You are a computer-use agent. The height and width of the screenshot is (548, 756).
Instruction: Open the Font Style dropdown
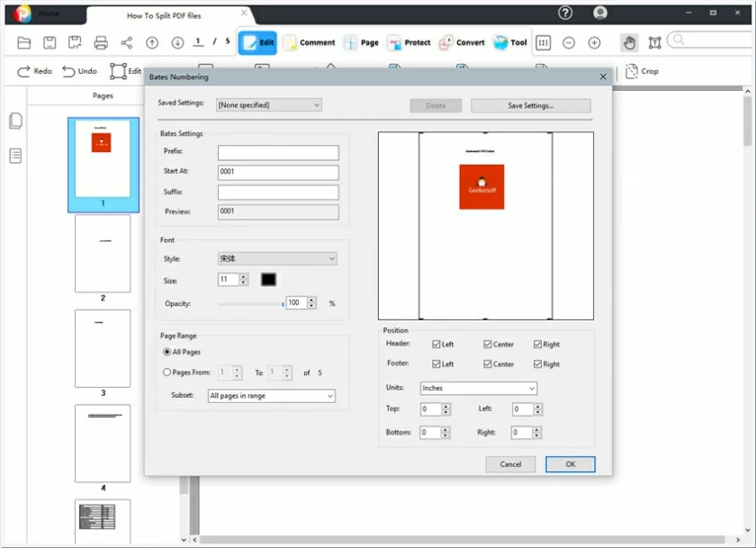pos(276,258)
